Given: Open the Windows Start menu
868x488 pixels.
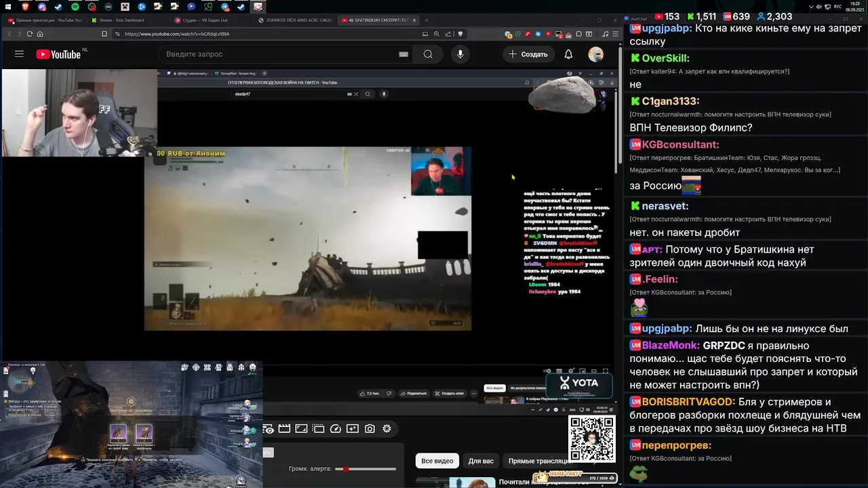Looking at the screenshot, I should 8,7.
